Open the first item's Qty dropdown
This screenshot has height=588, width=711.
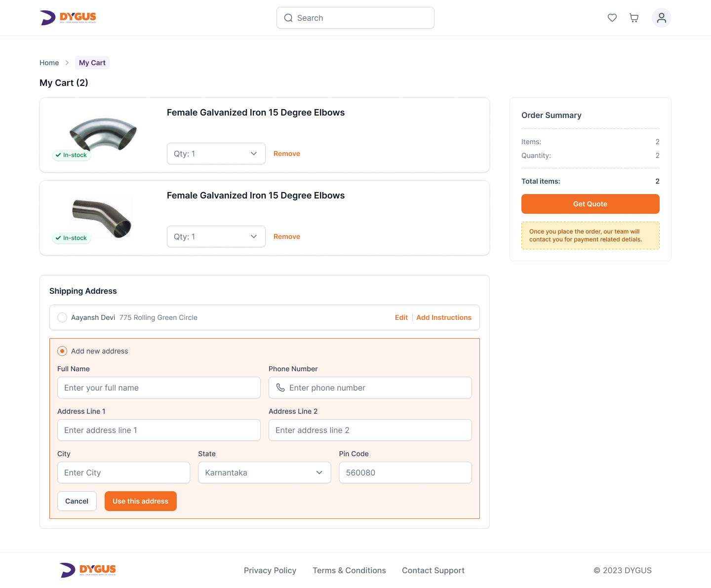coord(216,154)
